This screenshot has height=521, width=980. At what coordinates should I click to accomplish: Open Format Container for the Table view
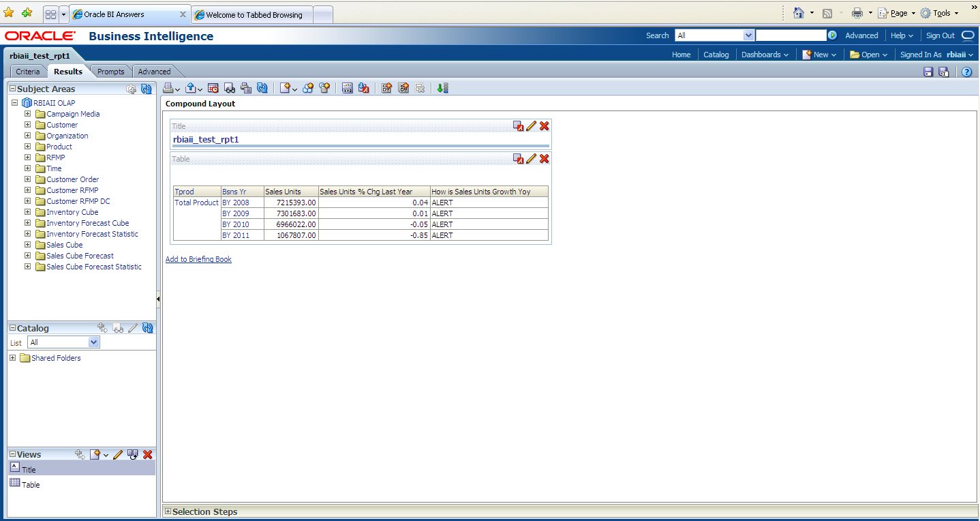tap(519, 159)
